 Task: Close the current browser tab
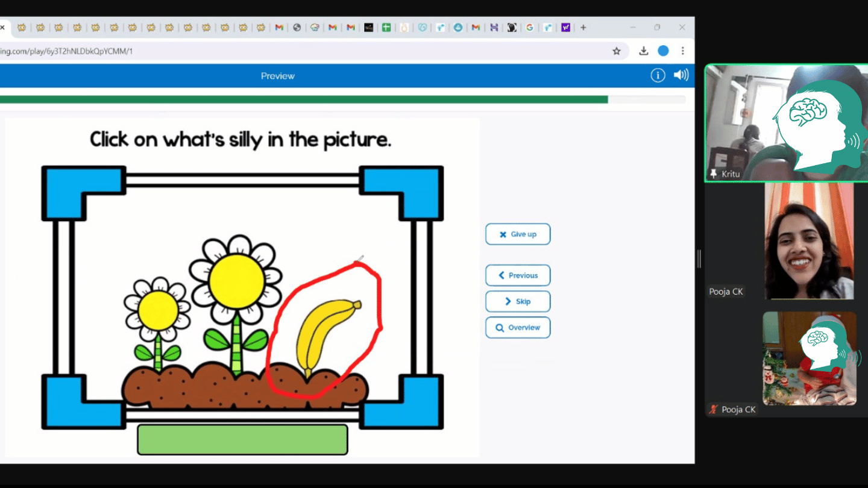click(x=3, y=27)
